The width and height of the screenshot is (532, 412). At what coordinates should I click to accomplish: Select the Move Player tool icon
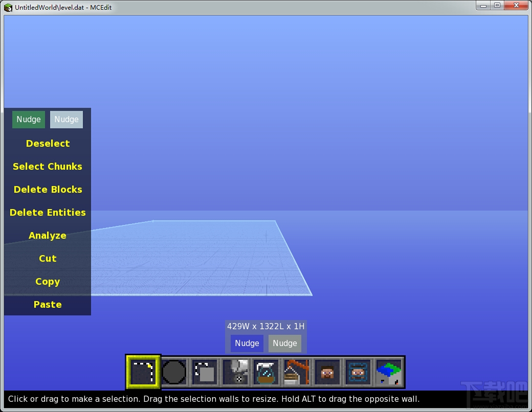[327, 372]
